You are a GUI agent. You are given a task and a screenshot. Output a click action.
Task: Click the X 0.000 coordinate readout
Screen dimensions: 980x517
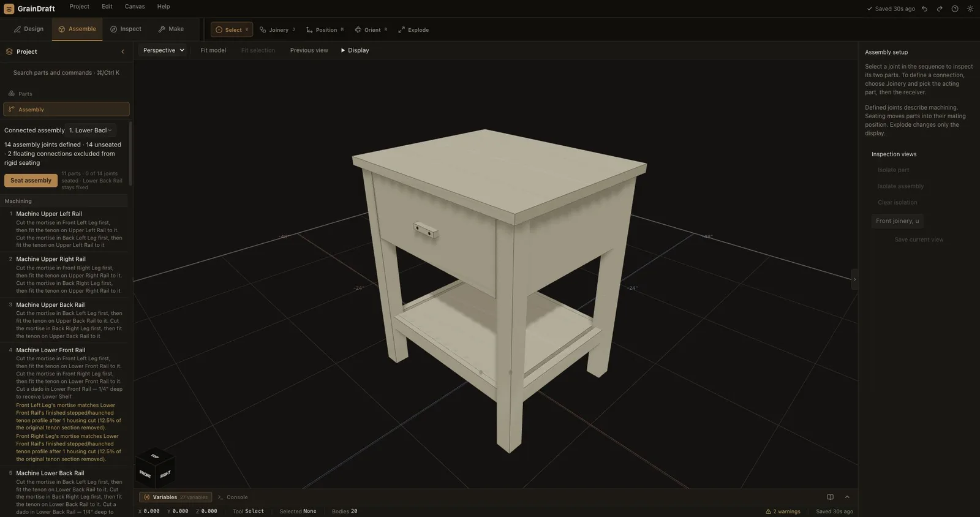point(149,511)
